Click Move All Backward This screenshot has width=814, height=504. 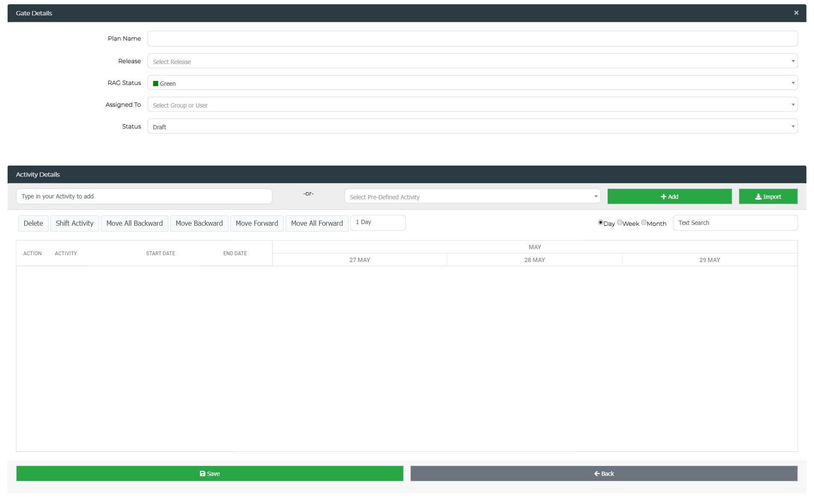[135, 223]
